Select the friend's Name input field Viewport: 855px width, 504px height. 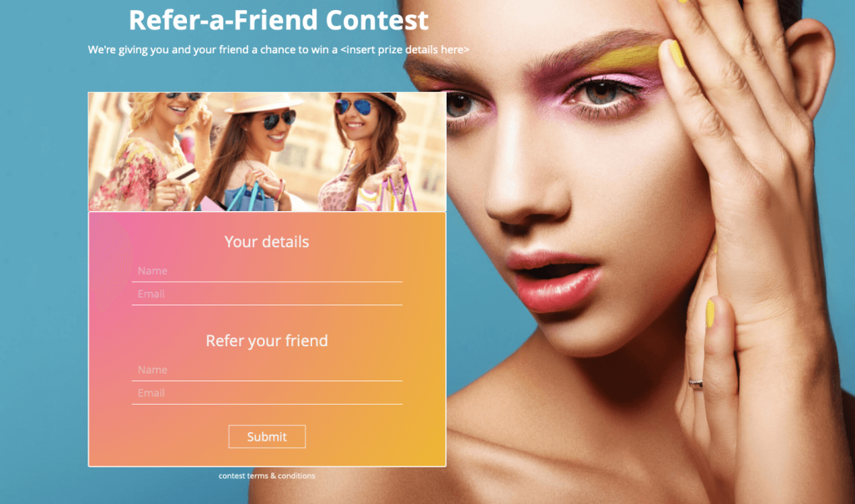click(266, 370)
